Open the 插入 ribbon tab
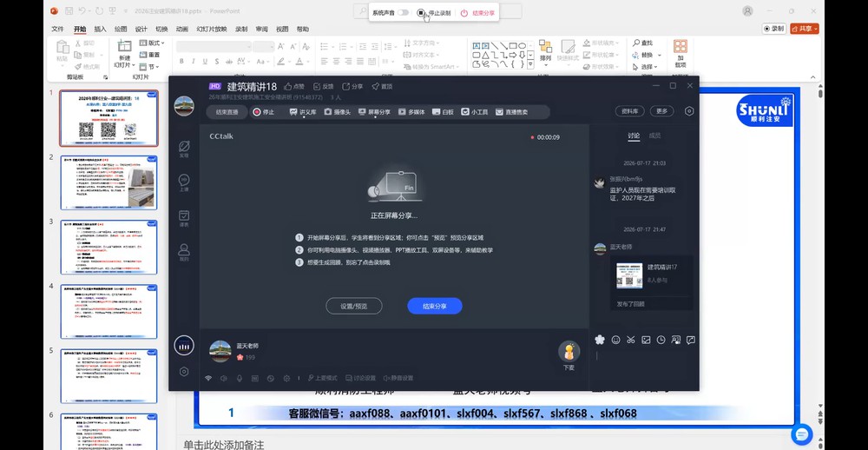868x450 pixels. click(x=100, y=29)
